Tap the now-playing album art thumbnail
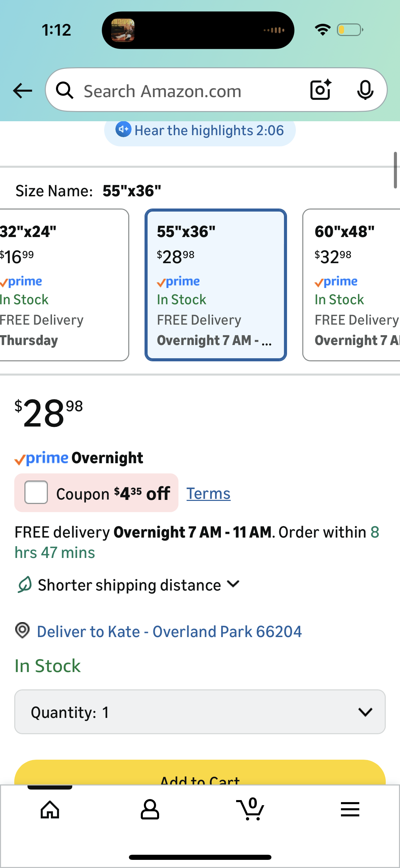The image size is (400, 868). [123, 30]
